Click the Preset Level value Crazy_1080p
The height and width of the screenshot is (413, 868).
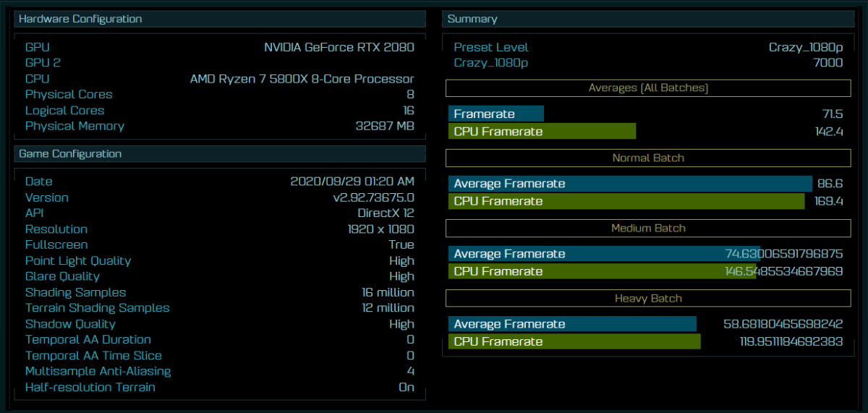[805, 47]
